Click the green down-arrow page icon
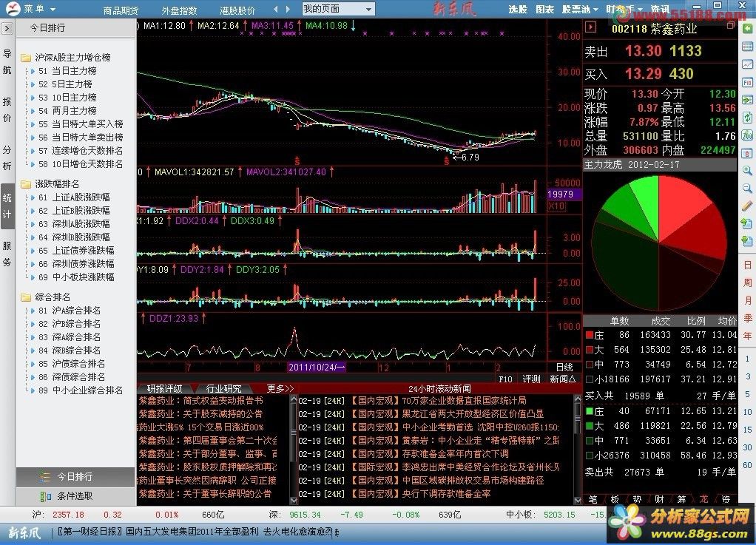The width and height of the screenshot is (756, 545). pos(747,241)
